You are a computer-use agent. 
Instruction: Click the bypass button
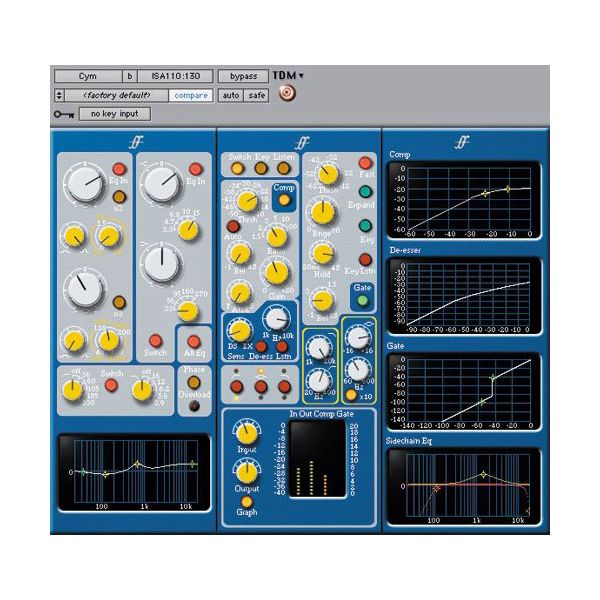tap(244, 76)
